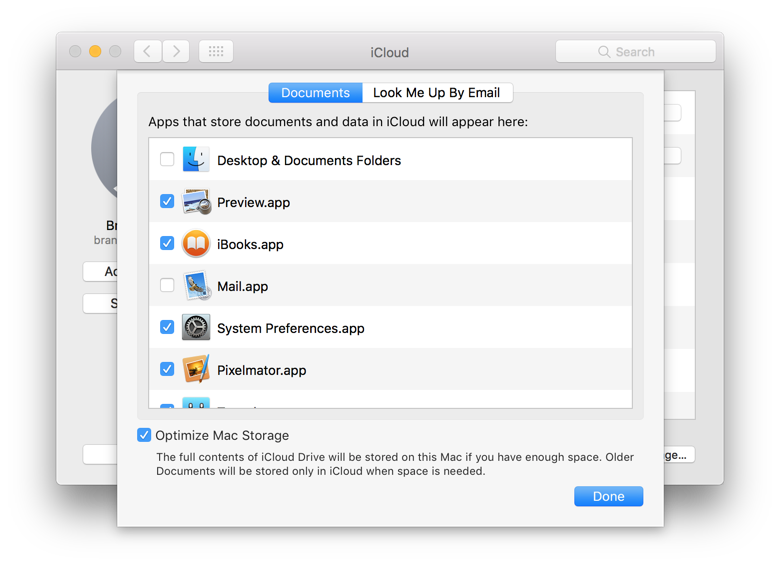Click the Finder icon beside Desktop & Documents Folders
780x565 pixels.
click(195, 159)
